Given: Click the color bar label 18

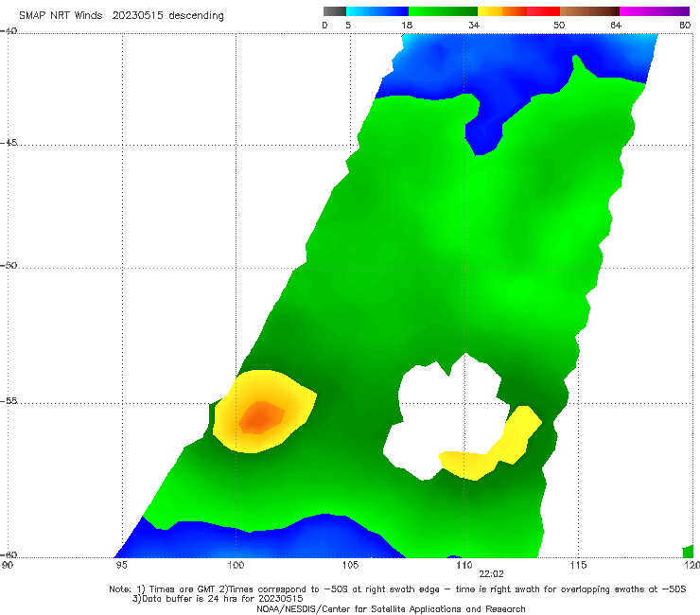Looking at the screenshot, I should 407,26.
